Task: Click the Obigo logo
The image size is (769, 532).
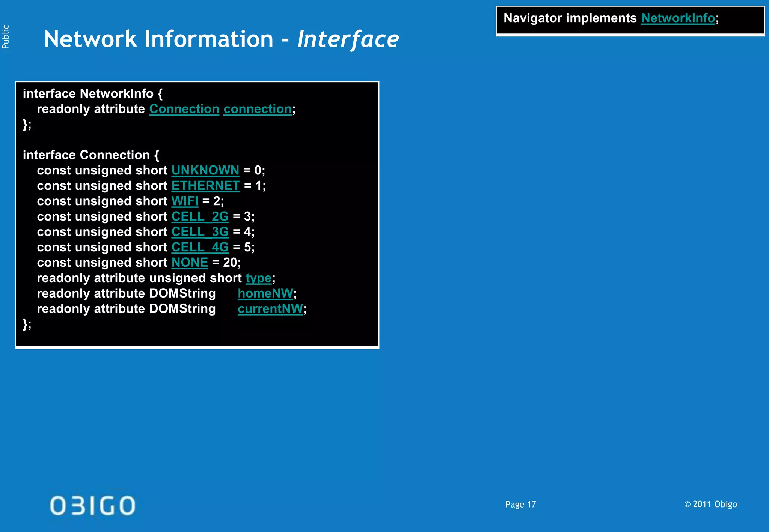Action: click(93, 505)
